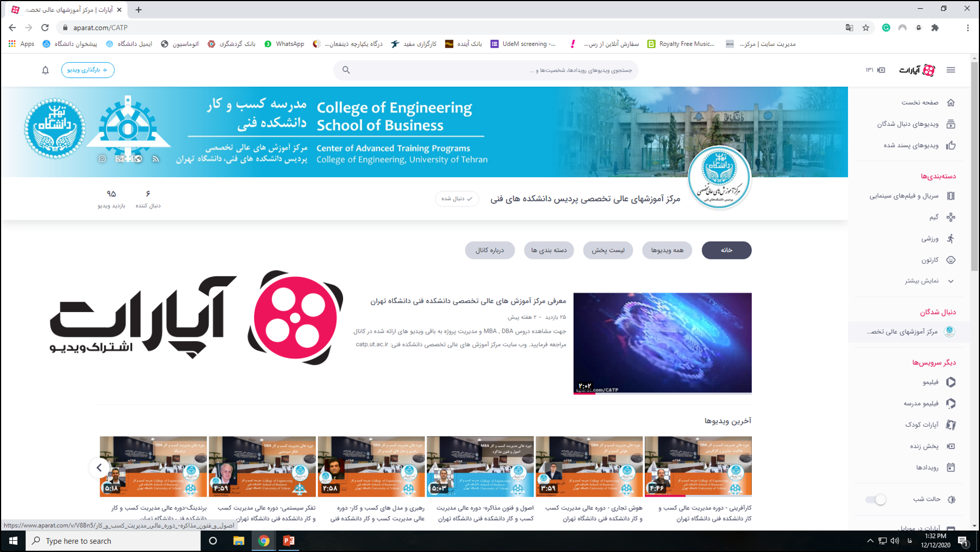Click the Aparat logo in header
Image resolution: width=980 pixels, height=552 pixels.
pos(917,70)
